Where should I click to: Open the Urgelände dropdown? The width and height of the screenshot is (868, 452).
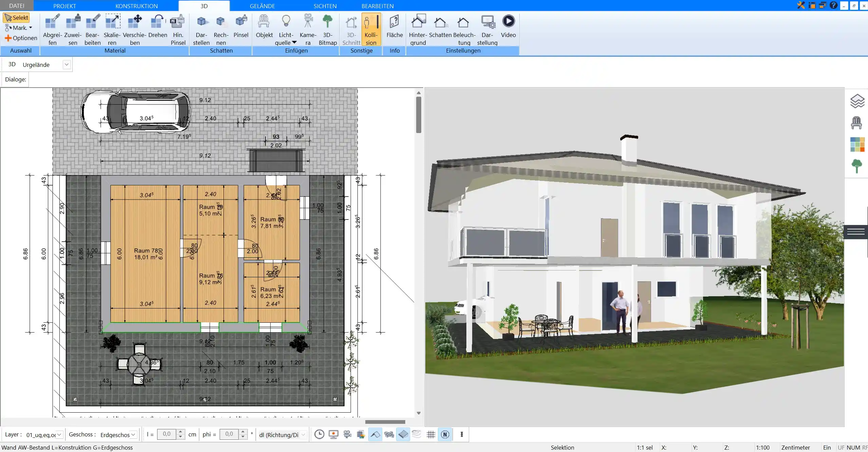67,64
